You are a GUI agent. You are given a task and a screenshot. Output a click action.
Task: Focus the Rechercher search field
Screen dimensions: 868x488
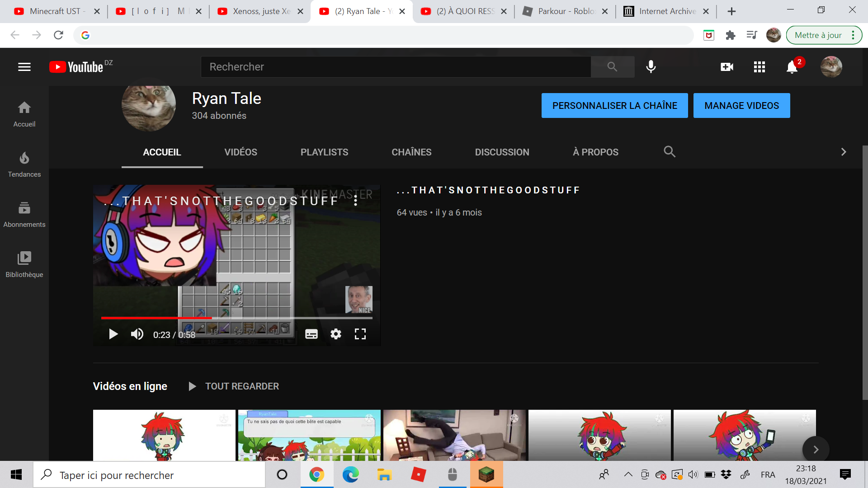click(396, 67)
